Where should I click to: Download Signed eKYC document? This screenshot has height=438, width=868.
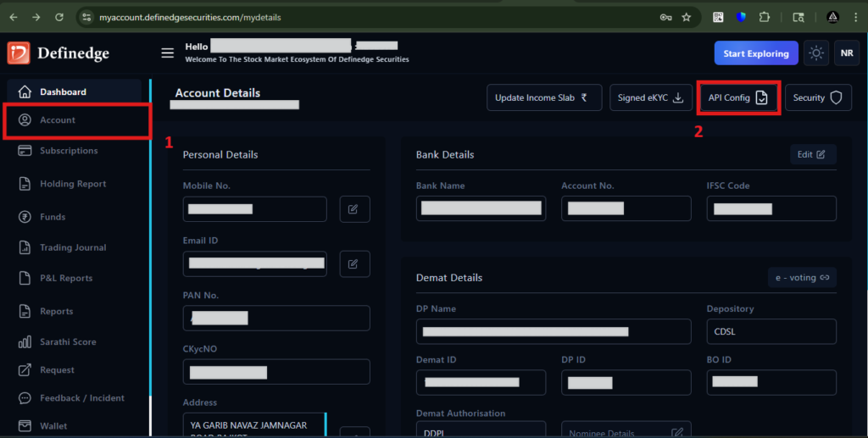pyautogui.click(x=650, y=98)
